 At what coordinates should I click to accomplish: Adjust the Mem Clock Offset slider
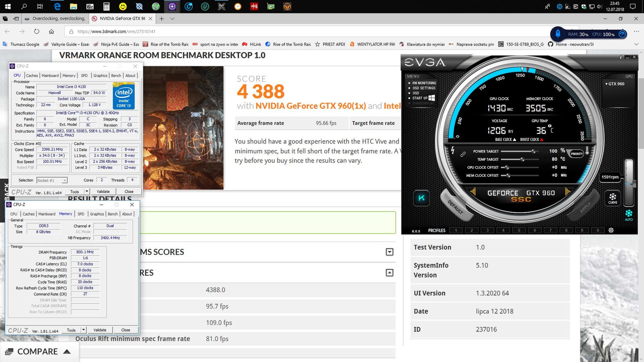point(508,176)
